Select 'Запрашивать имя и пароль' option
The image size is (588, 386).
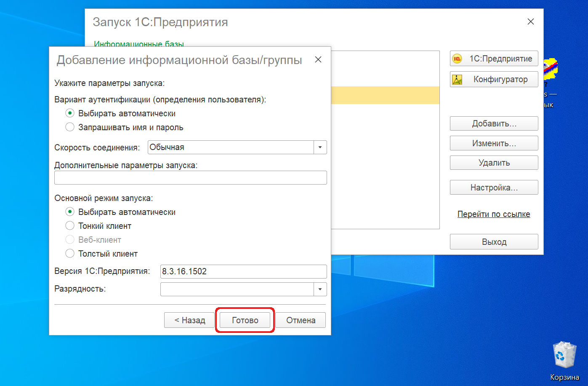pyautogui.click(x=70, y=127)
